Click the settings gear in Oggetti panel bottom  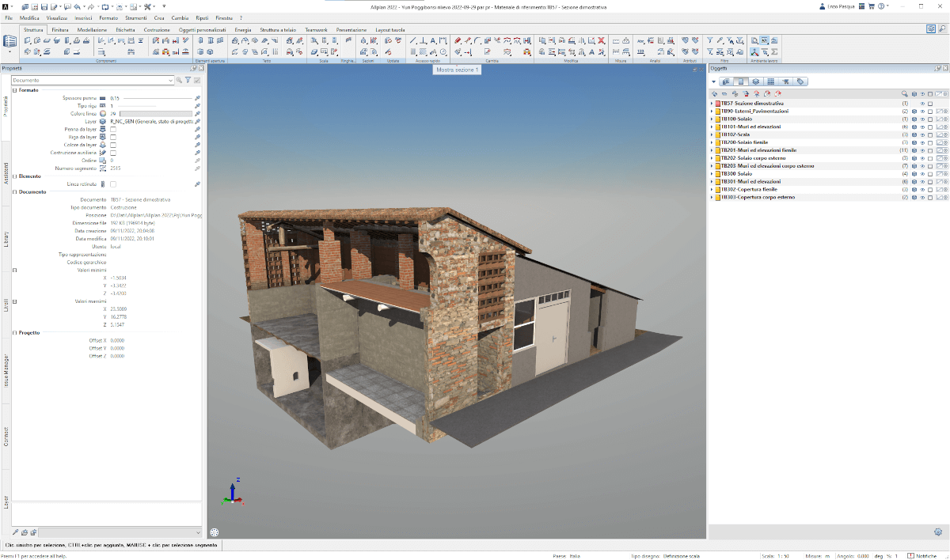pos(938,532)
